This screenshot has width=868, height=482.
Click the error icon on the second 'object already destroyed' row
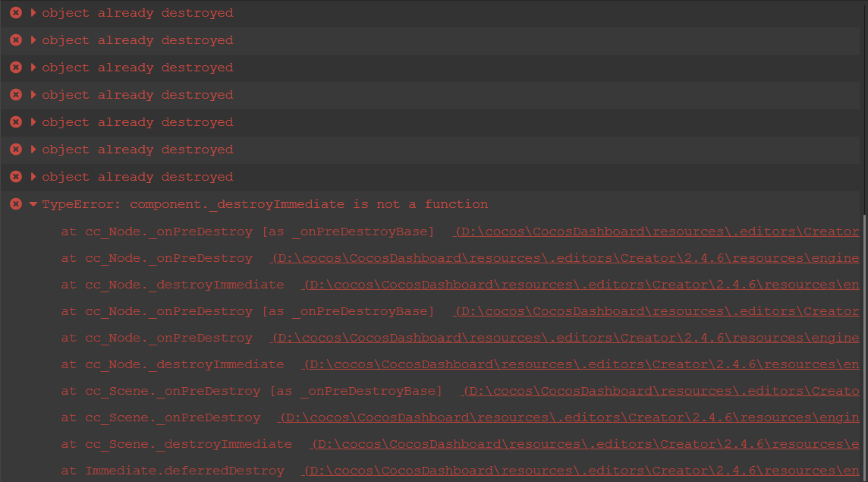tap(15, 40)
